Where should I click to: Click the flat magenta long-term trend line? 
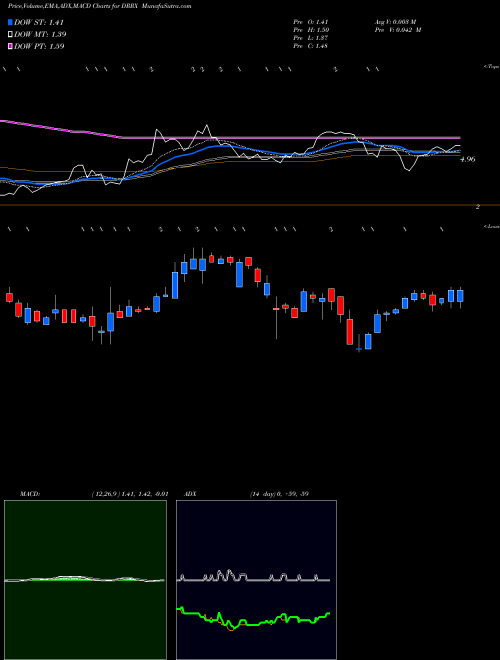(291, 138)
